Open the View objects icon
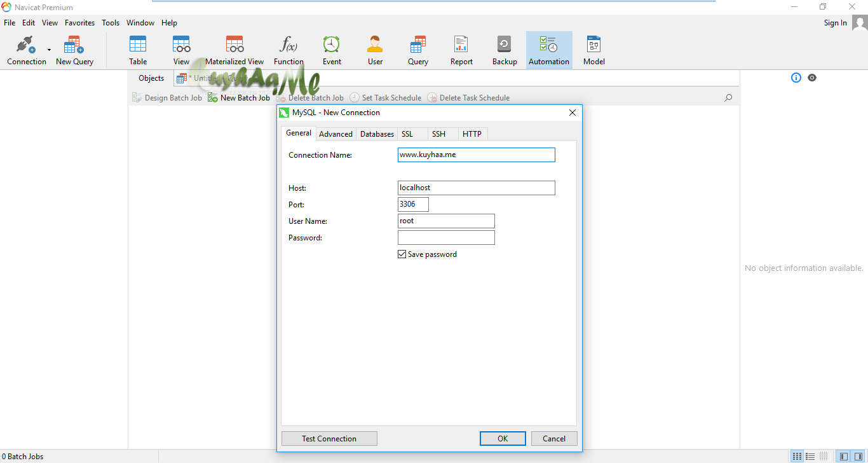 click(182, 50)
